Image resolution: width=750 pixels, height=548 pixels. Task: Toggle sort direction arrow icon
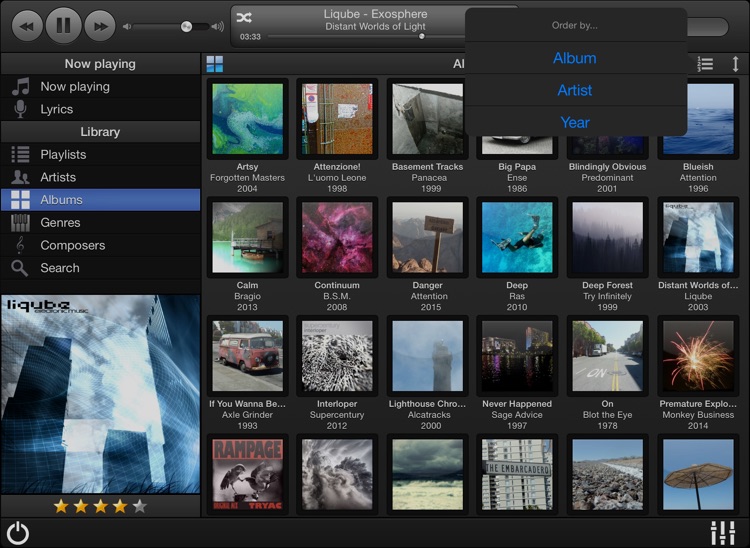(x=736, y=64)
